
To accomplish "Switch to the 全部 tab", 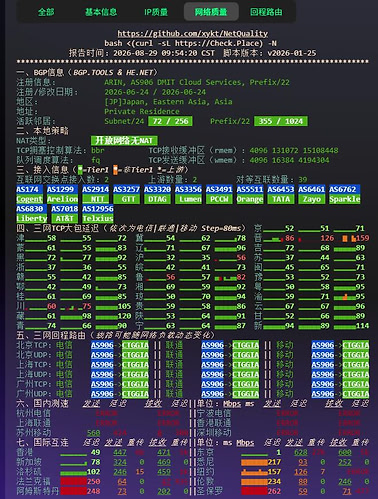I will (46, 12).
